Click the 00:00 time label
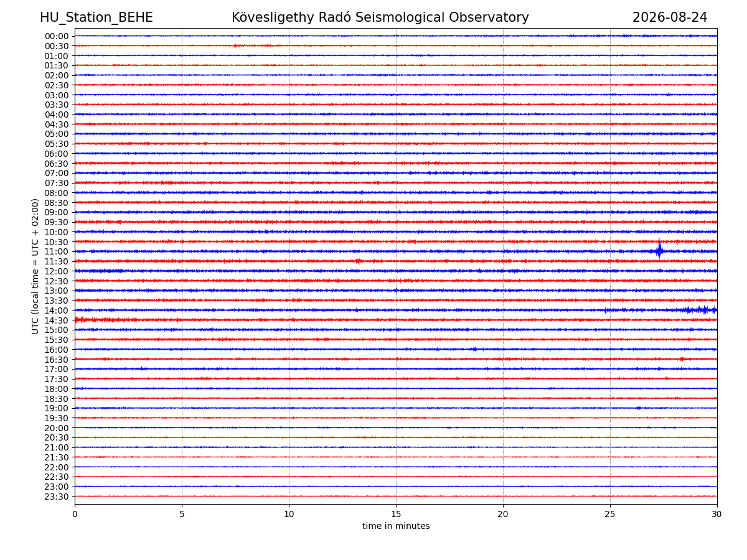The width and height of the screenshot is (747, 560). point(57,36)
